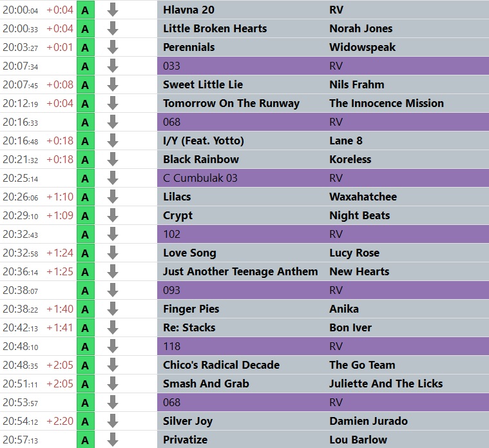Toggle green A badge on Silver Joy row
The width and height of the screenshot is (489, 448).
click(x=86, y=422)
